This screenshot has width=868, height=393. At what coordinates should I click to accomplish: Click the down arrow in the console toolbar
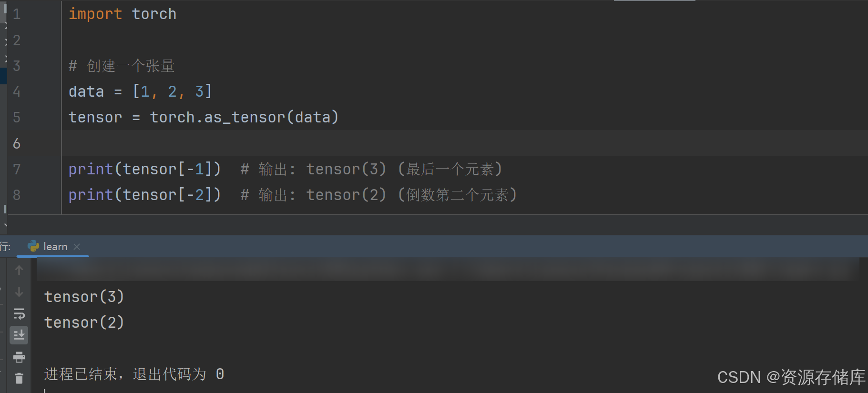click(x=19, y=292)
